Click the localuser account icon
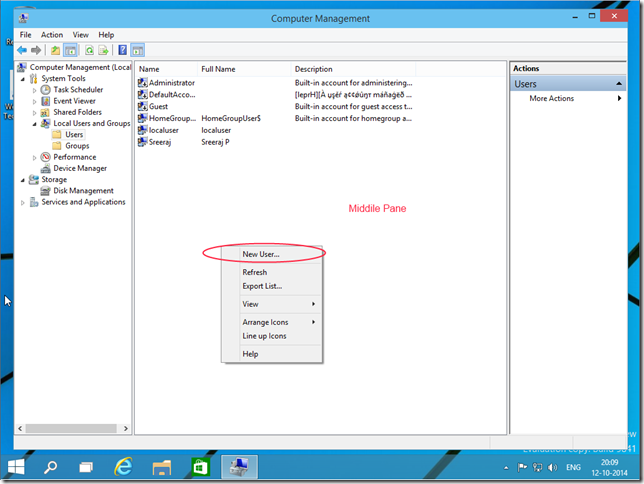 (x=143, y=130)
